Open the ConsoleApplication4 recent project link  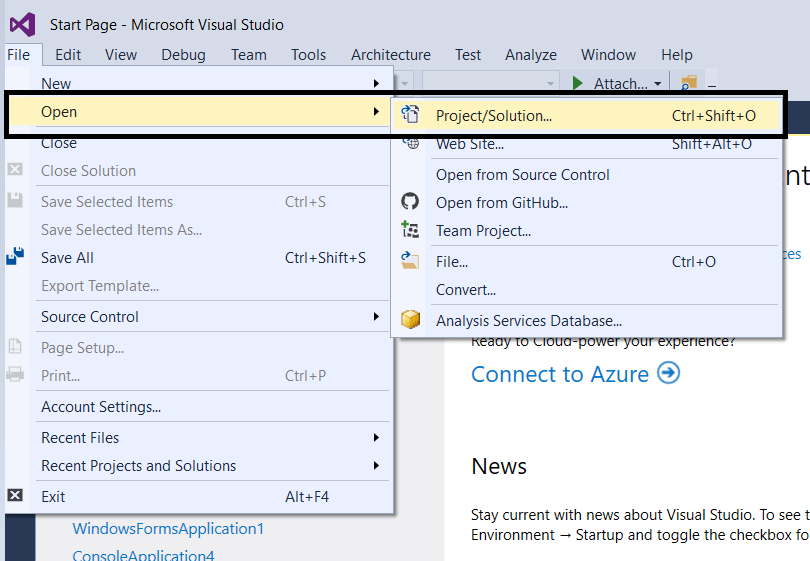143,555
